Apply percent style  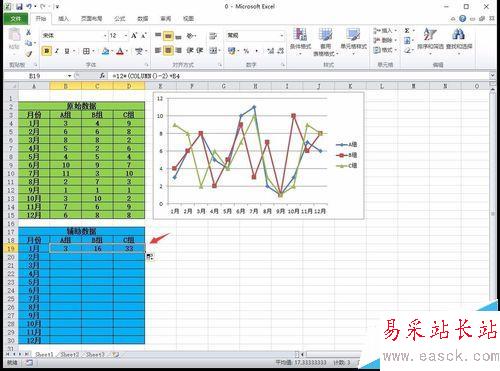click(x=246, y=51)
